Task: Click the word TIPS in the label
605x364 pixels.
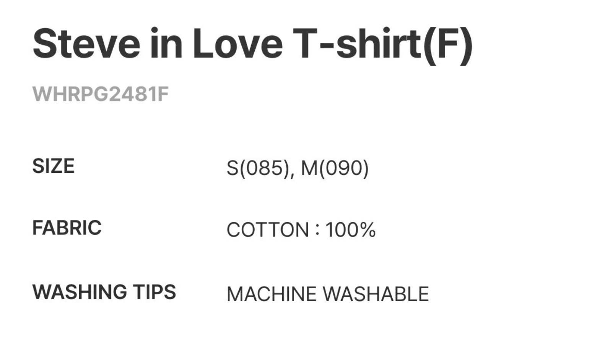Action: (x=155, y=292)
